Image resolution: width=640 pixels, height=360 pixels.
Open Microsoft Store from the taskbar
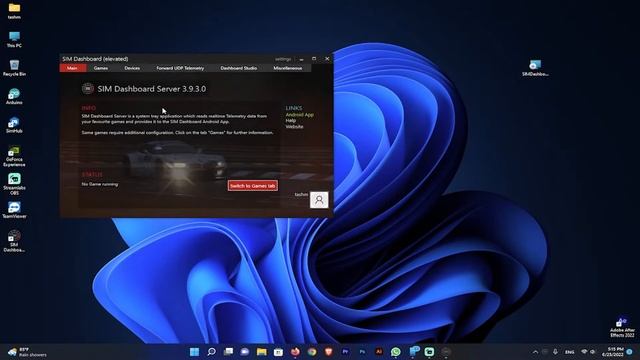tap(278, 351)
